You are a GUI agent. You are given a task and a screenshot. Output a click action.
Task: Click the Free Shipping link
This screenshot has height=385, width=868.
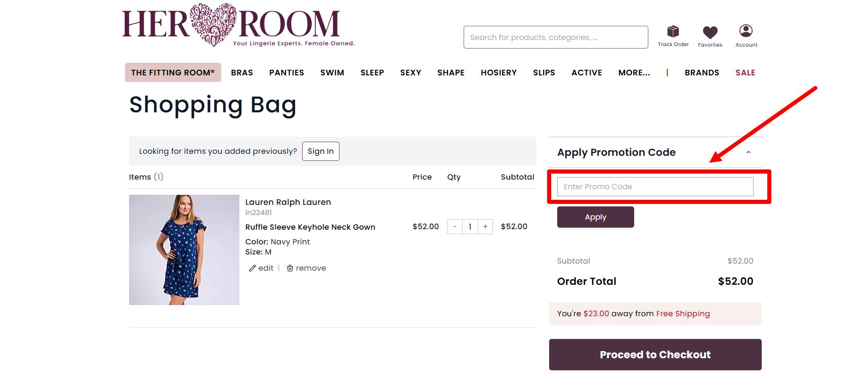point(682,314)
